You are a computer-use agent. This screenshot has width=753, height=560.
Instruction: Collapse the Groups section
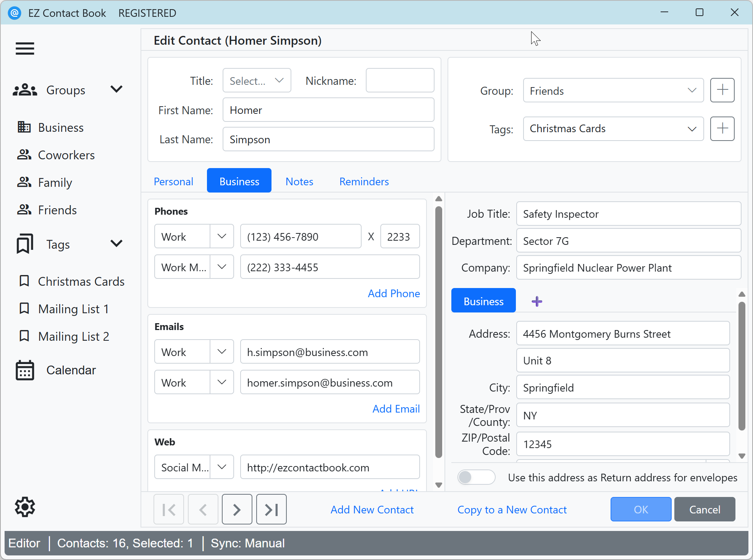pyautogui.click(x=116, y=89)
